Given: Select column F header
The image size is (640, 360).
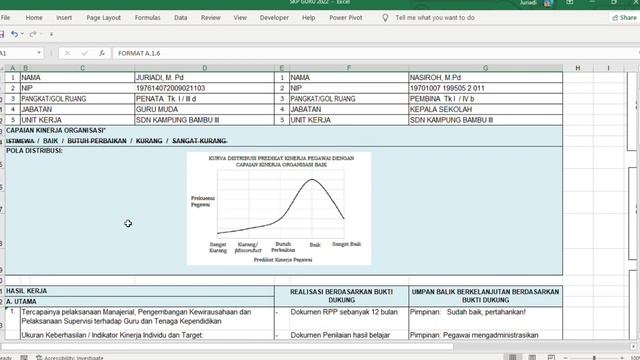Looking at the screenshot, I should click(349, 68).
